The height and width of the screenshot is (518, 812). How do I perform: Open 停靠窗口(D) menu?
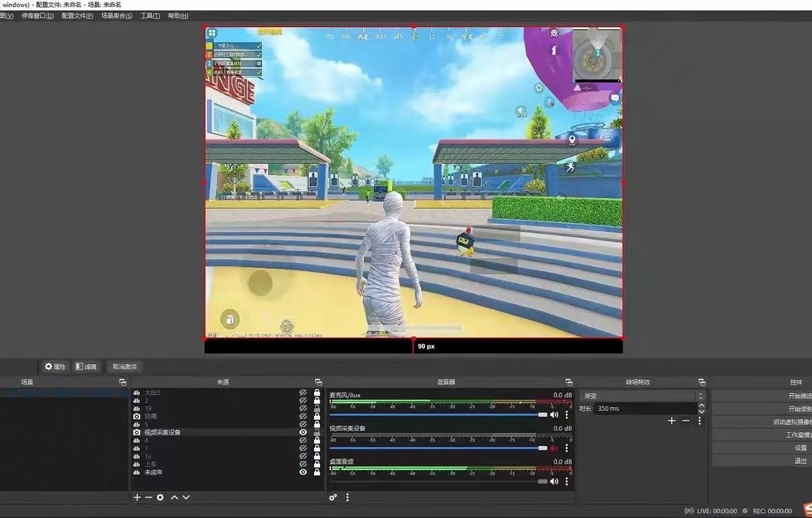pyautogui.click(x=38, y=16)
